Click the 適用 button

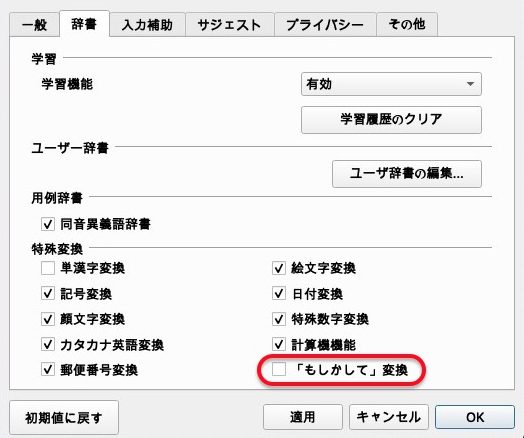point(302,417)
